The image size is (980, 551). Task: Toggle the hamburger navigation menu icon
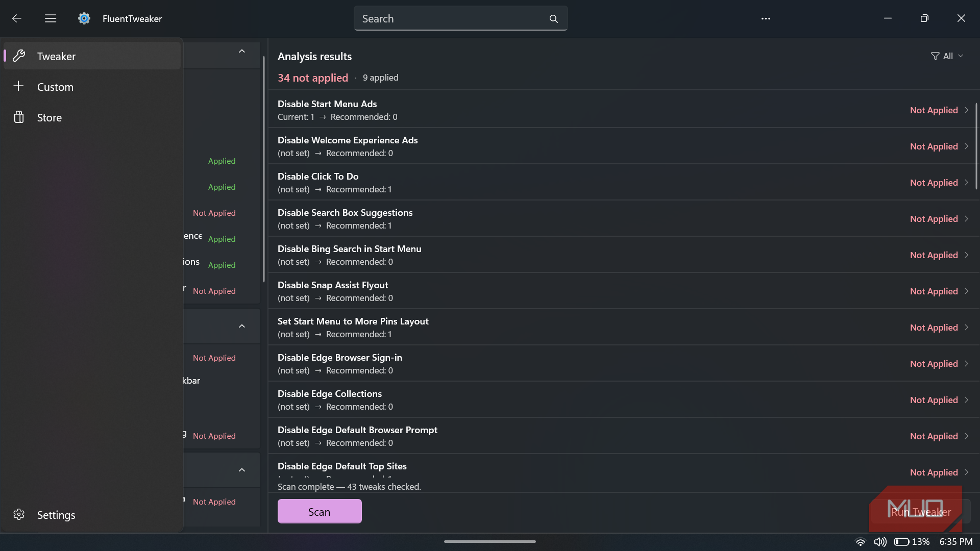pos(51,18)
